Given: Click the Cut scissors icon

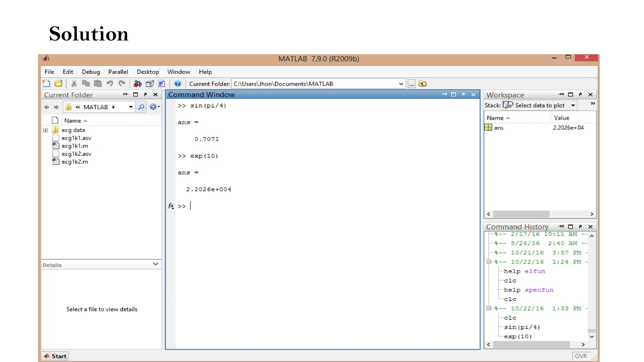Looking at the screenshot, I should click(x=74, y=84).
